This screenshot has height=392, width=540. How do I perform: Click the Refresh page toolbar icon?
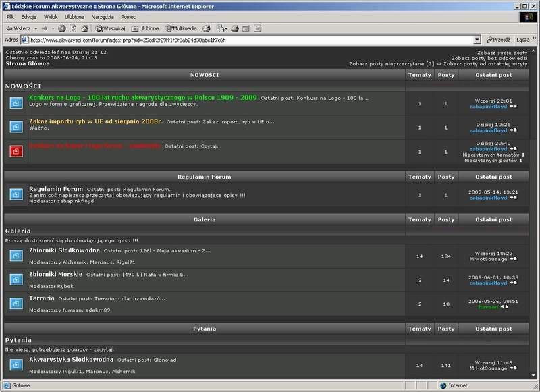(73, 28)
